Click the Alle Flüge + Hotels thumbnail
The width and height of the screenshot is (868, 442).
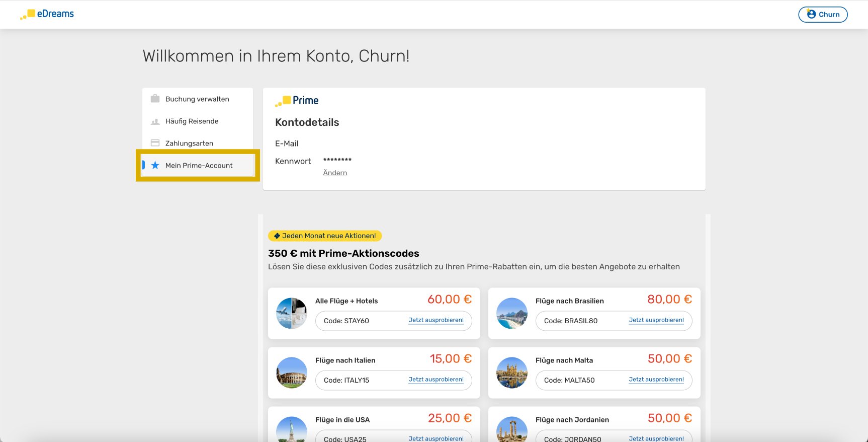(292, 313)
